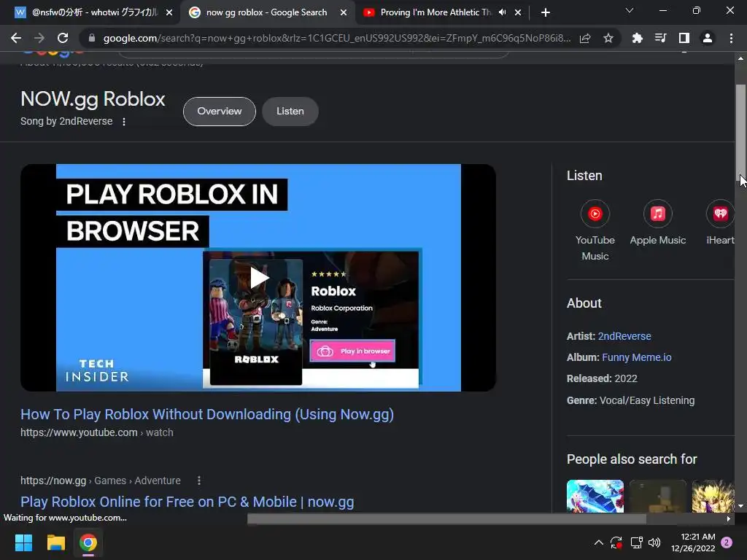Mute the audio icon on YouTube tab

pos(502,12)
